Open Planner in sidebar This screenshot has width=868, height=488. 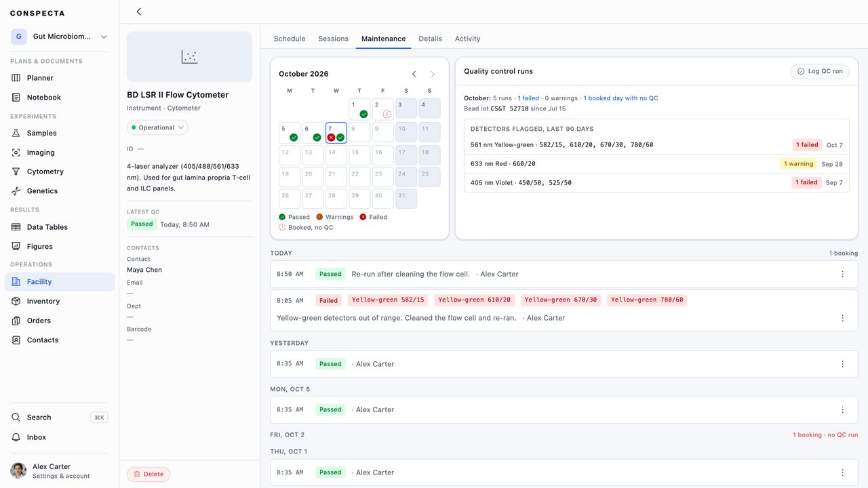click(60, 78)
